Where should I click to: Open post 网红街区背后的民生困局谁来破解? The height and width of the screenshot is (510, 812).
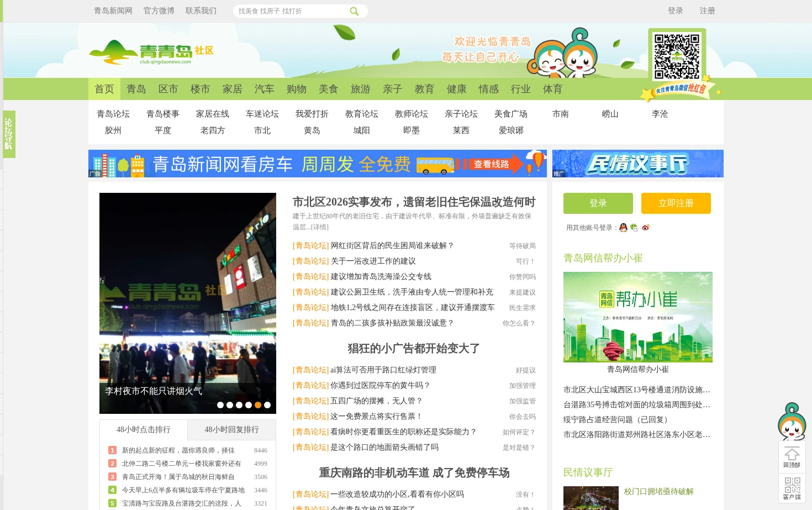tap(392, 245)
